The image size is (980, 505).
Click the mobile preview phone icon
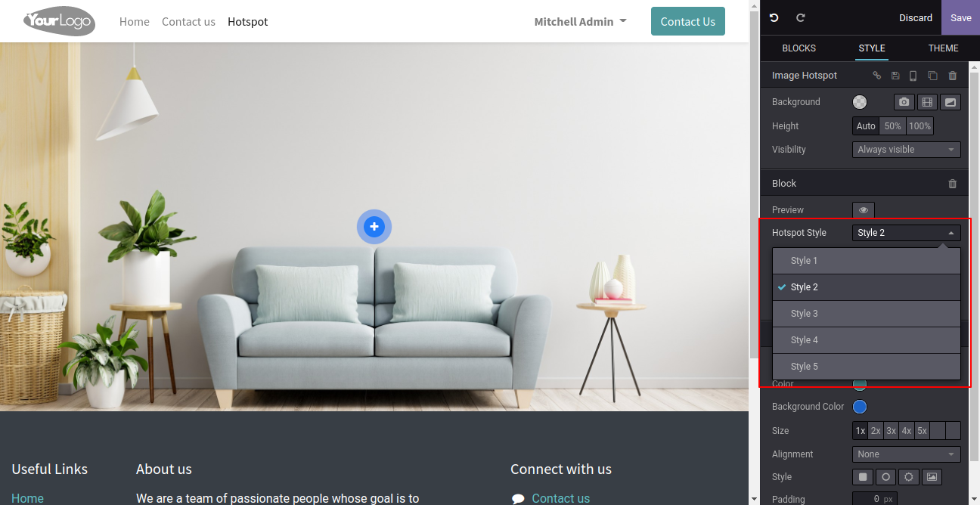click(913, 76)
